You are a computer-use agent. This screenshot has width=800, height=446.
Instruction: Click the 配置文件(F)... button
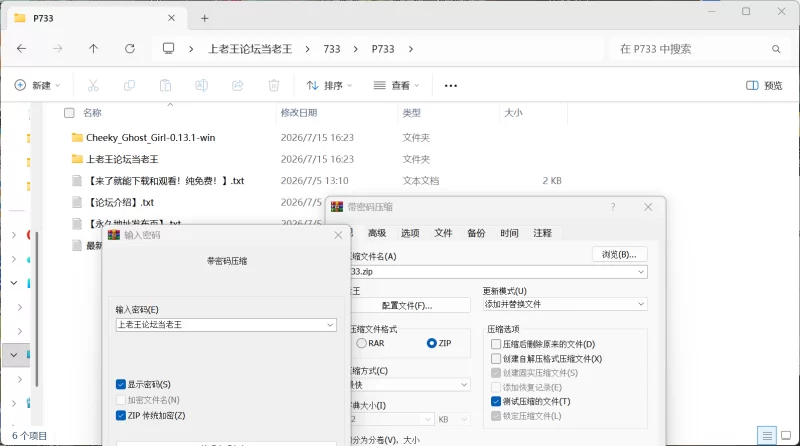(x=407, y=306)
